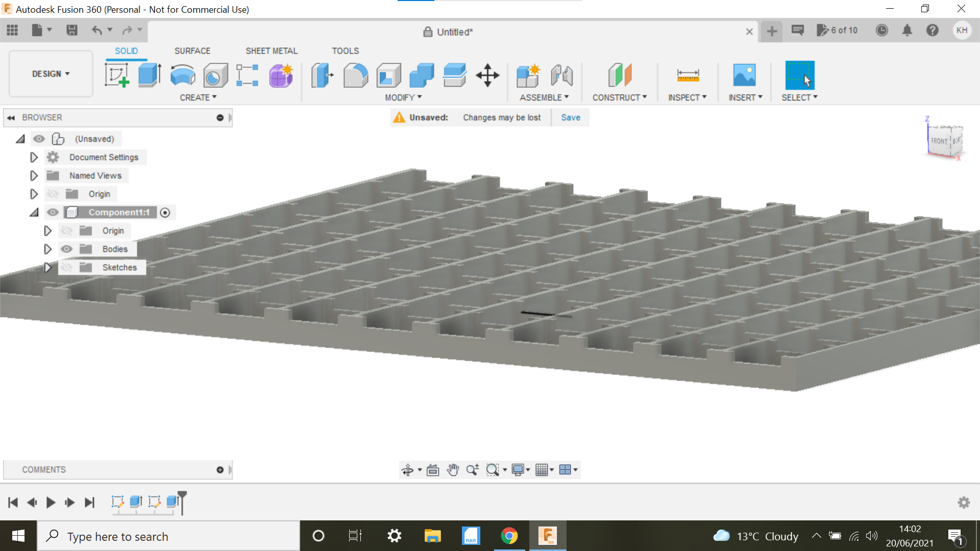The image size is (980, 551).
Task: Expand the Sketches folder tree
Action: (48, 267)
